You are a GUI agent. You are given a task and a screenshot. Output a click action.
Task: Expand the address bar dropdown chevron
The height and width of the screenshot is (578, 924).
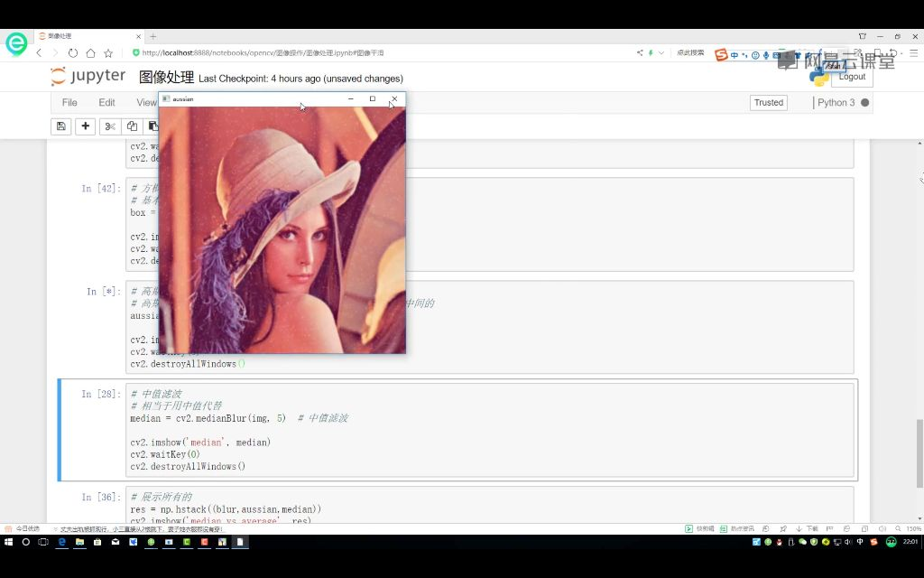[661, 53]
